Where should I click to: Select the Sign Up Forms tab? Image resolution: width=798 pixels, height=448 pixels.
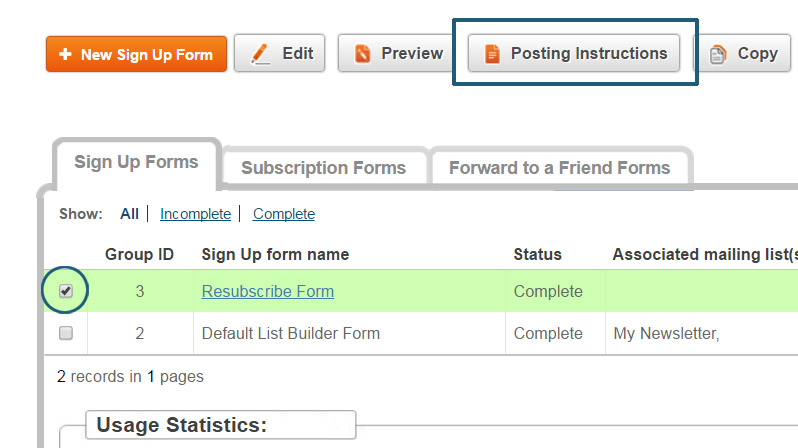coord(136,163)
